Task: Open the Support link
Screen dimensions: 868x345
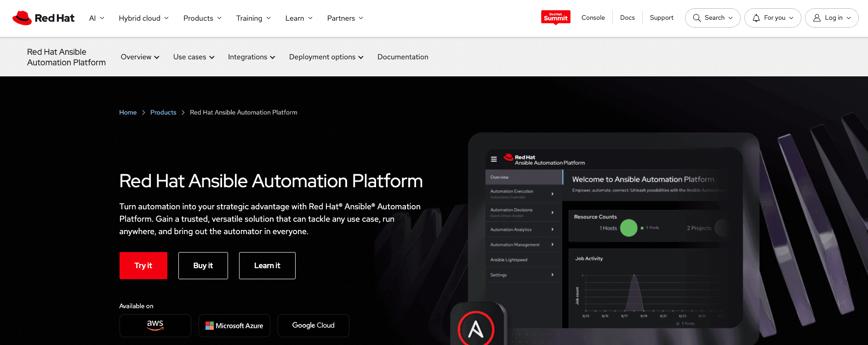Action: coord(662,17)
